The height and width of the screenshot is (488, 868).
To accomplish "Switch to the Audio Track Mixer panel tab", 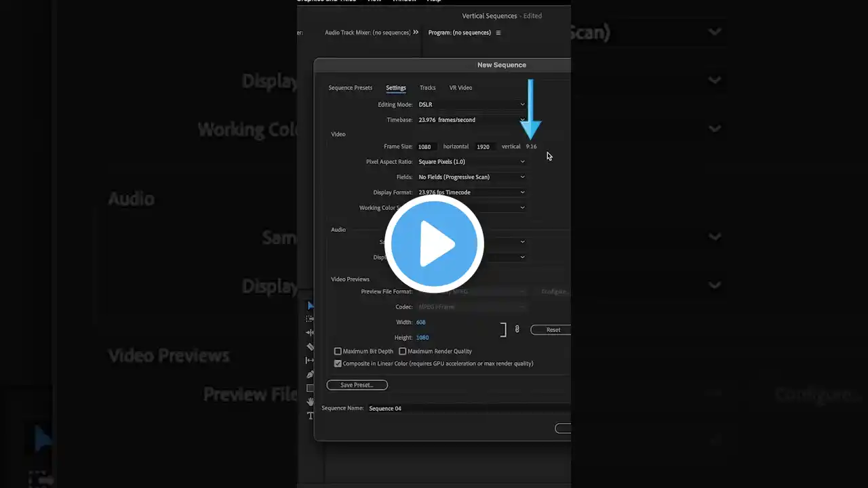I will coord(368,33).
